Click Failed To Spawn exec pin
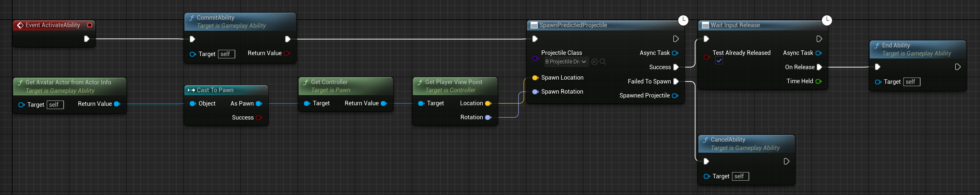This screenshot has width=980, height=195. pyautogui.click(x=676, y=81)
